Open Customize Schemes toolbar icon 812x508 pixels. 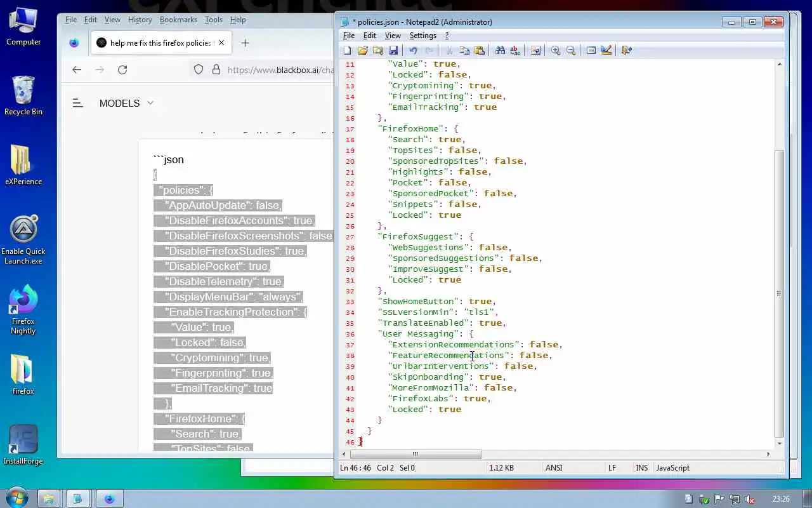click(606, 50)
